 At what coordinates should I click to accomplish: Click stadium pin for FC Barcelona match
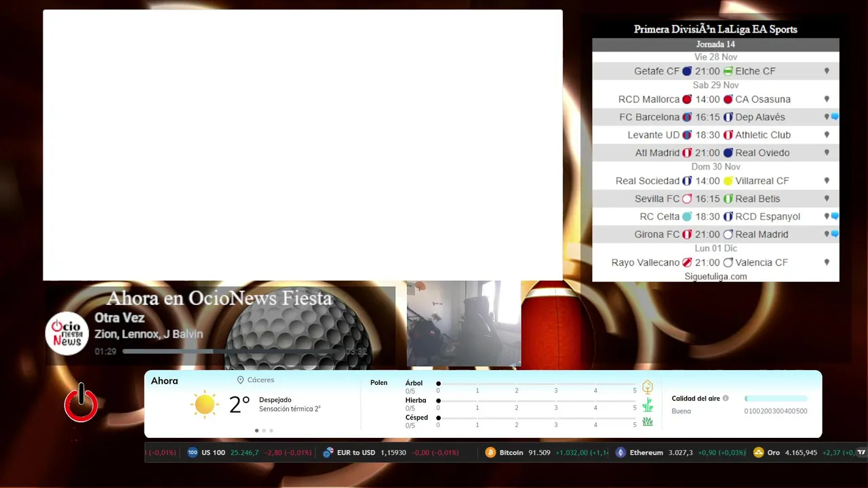(827, 117)
